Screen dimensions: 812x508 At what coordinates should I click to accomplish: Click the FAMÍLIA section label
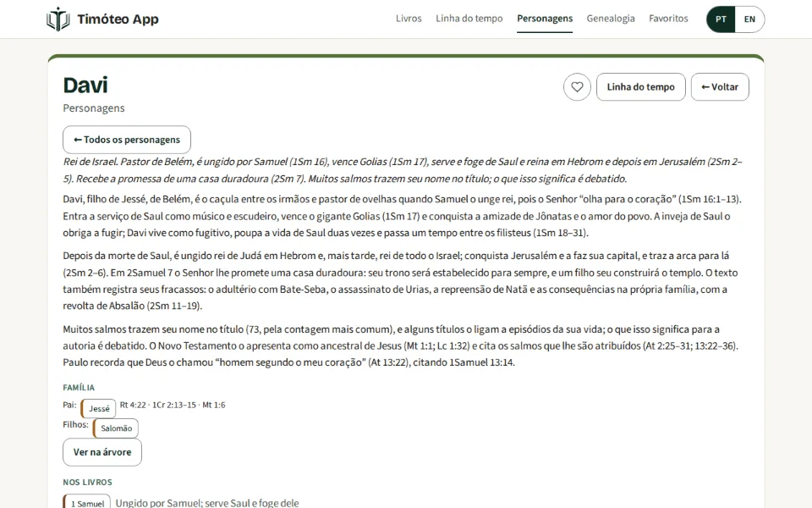pos(79,388)
